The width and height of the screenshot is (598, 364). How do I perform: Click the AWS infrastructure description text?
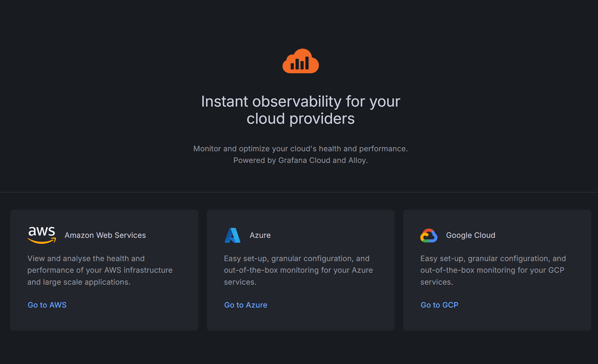coord(100,270)
